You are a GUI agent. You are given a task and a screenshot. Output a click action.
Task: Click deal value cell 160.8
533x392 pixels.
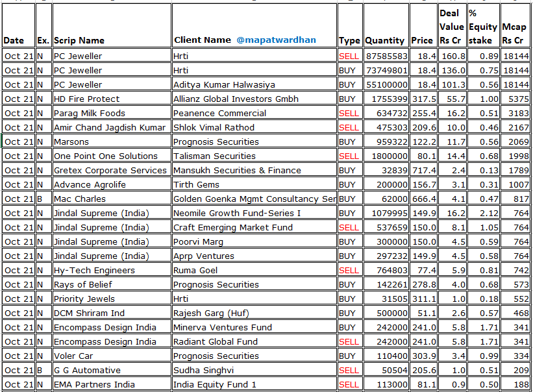452,56
